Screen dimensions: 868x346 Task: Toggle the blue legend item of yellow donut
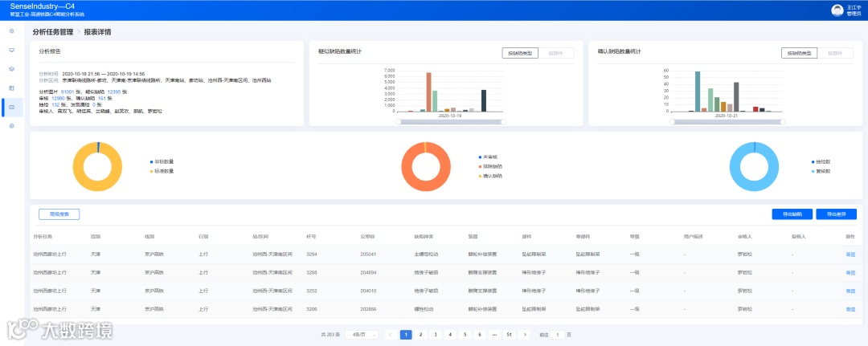pyautogui.click(x=162, y=161)
